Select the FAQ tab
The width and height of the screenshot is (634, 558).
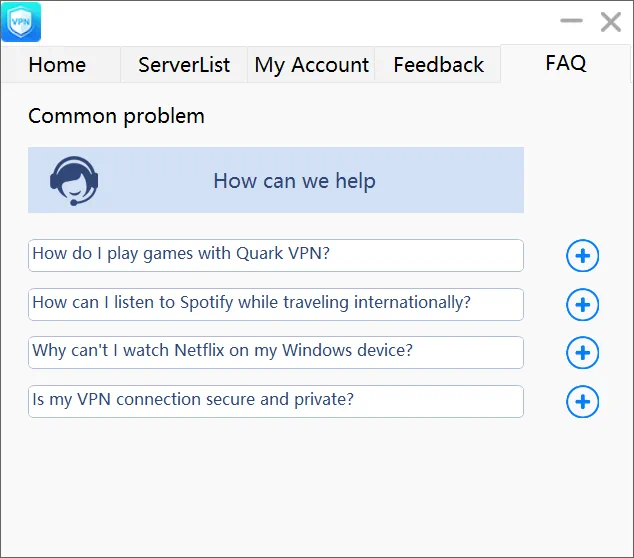point(565,63)
